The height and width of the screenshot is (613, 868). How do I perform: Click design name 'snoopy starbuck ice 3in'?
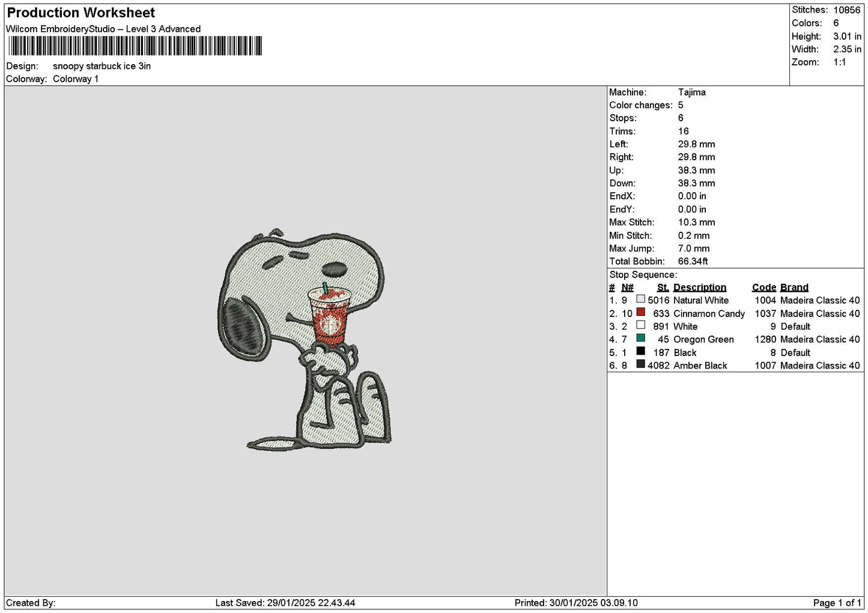102,66
